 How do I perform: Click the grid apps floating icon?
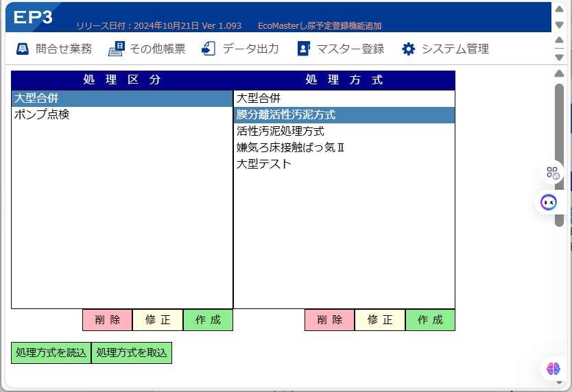pyautogui.click(x=552, y=173)
